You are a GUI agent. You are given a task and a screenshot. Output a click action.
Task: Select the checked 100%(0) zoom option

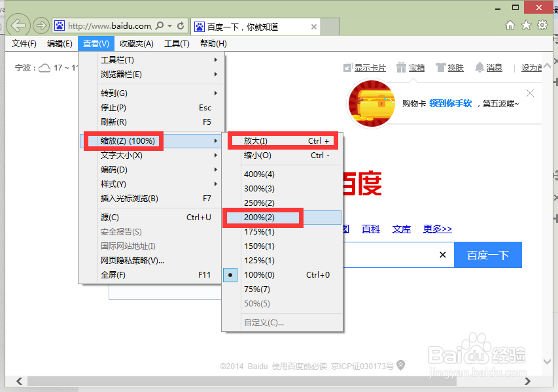[282, 275]
